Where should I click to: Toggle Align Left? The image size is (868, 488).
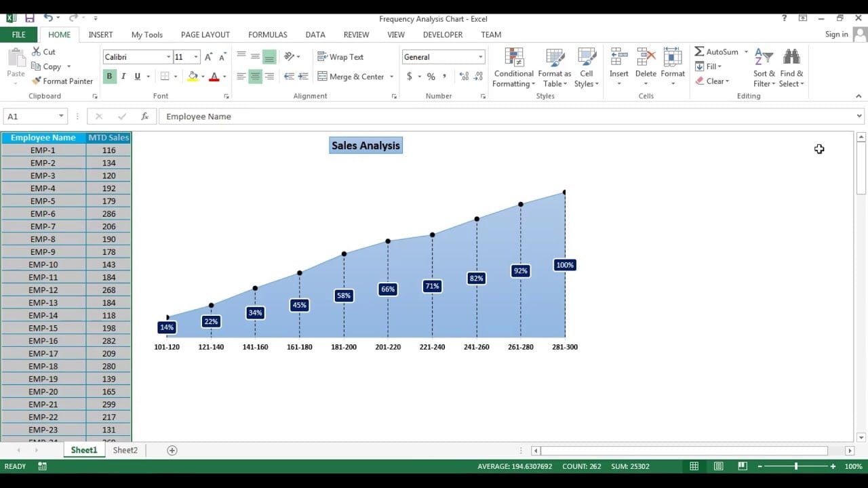tap(241, 77)
